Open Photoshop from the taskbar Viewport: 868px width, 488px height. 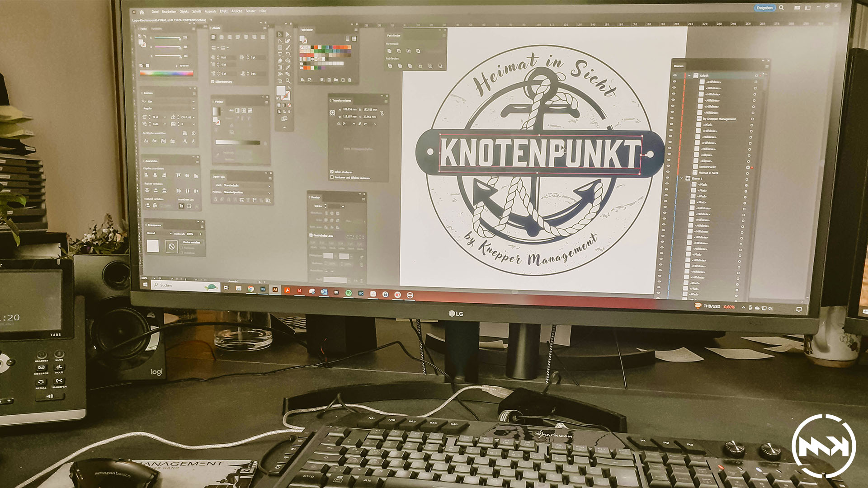coord(263,289)
